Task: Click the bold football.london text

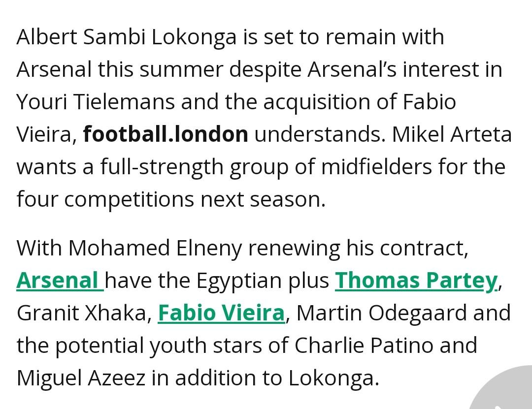Action: 166,134
